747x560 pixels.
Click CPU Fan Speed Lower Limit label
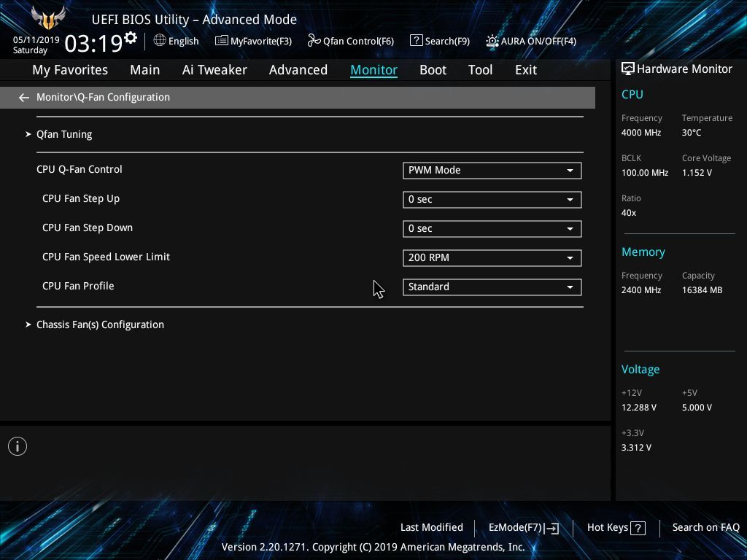point(106,257)
